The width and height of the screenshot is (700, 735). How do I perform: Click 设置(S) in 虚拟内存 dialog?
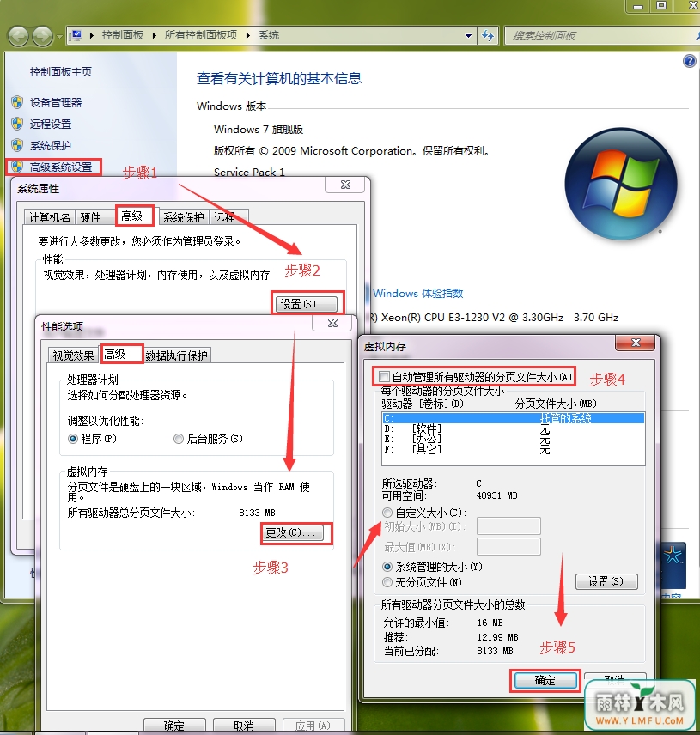pyautogui.click(x=606, y=581)
